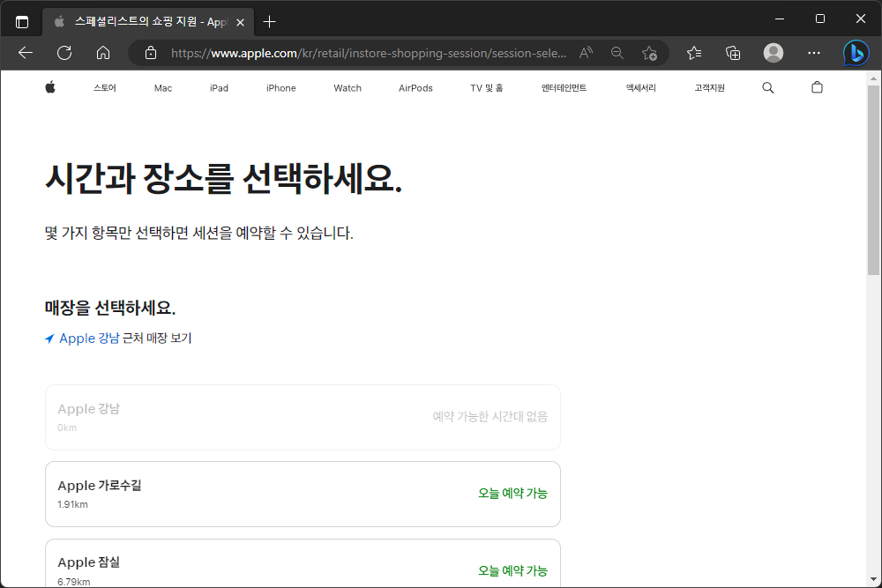Image resolution: width=882 pixels, height=588 pixels.
Task: Click the zoom out magnifier icon
Action: coord(617,53)
